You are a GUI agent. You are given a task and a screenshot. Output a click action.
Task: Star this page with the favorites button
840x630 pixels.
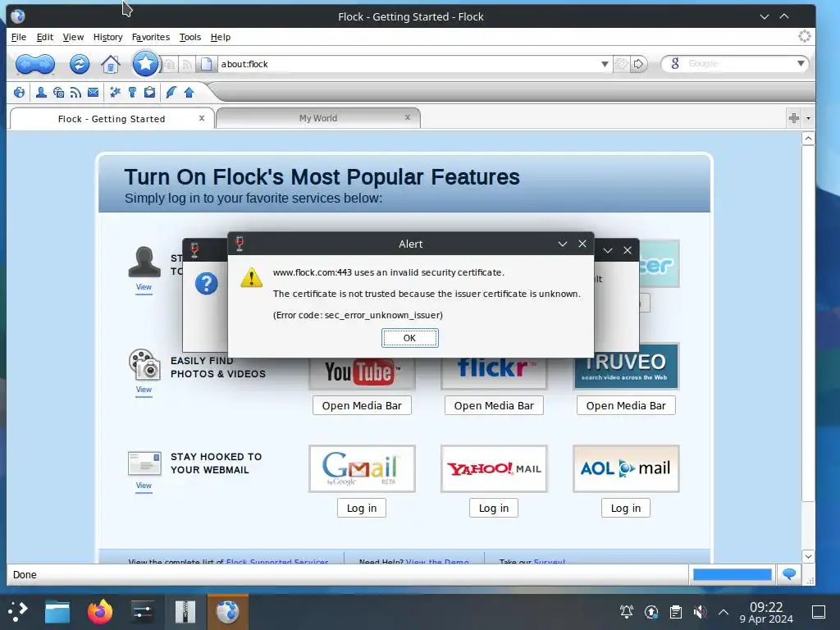click(x=145, y=64)
